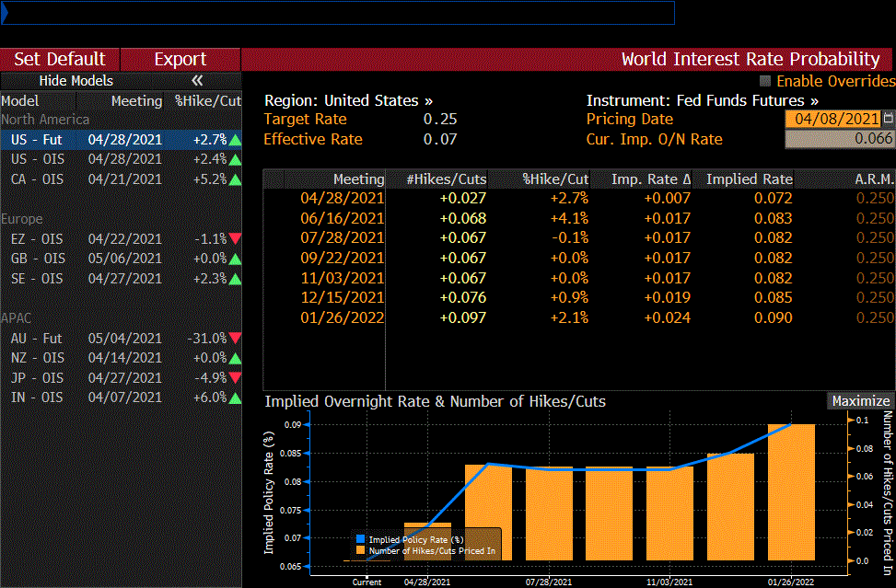Click orange Number of Hikes/Cuts legend swatch

coord(360,551)
